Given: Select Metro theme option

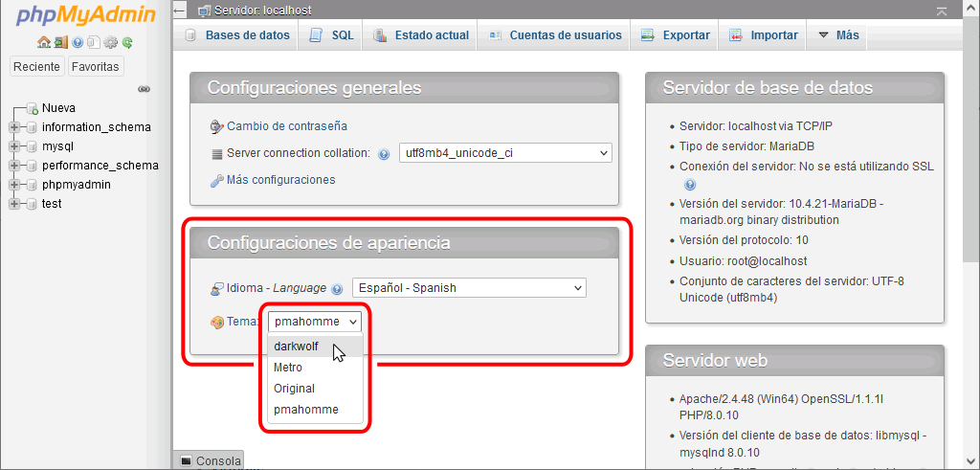Looking at the screenshot, I should coord(315,368).
